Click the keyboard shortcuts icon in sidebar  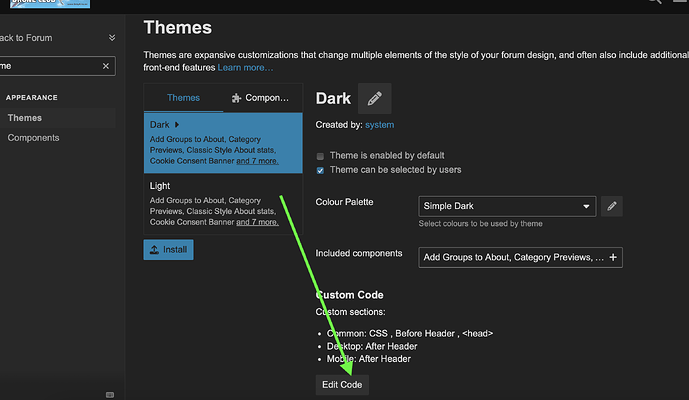click(110, 395)
